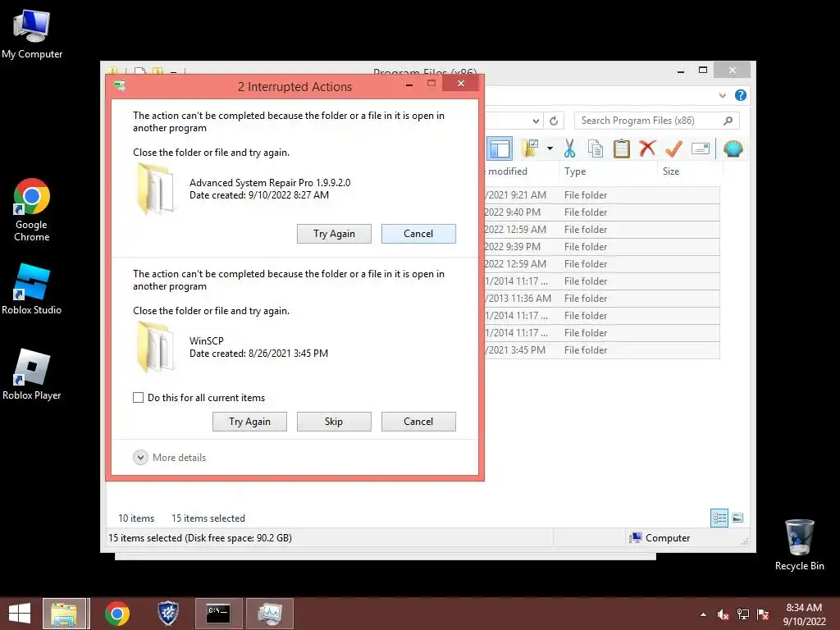Image resolution: width=840 pixels, height=630 pixels.
Task: Open the Recycle Bin desktop icon
Action: point(799,545)
